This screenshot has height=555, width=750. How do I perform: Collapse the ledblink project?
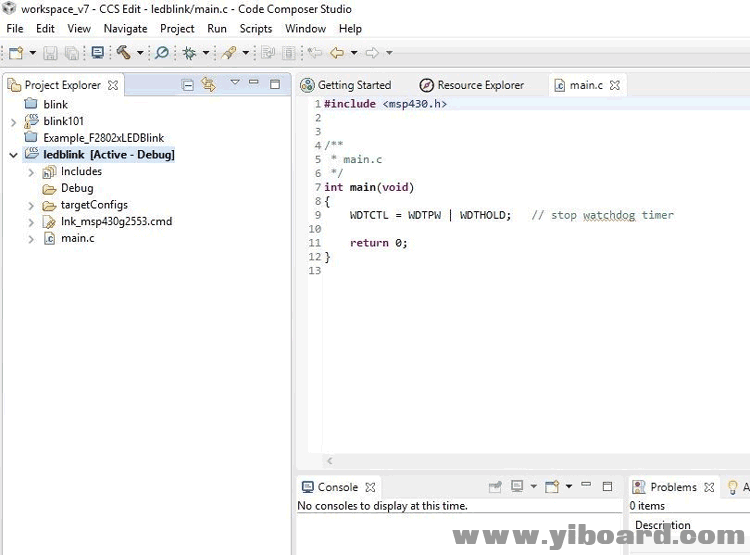[x=13, y=155]
